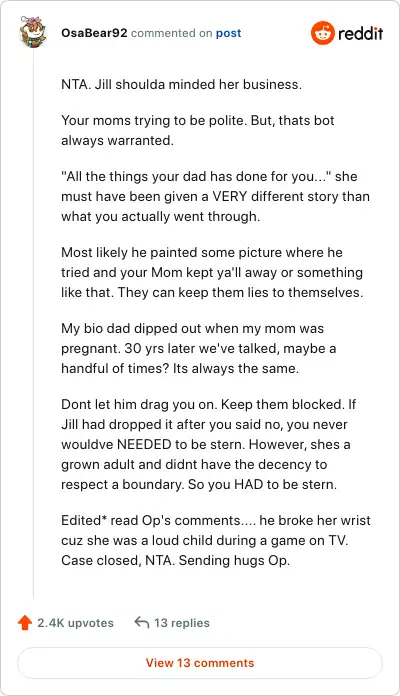The image size is (400, 696).
Task: Collapse the comment using the vertical thread line
Action: 33,324
